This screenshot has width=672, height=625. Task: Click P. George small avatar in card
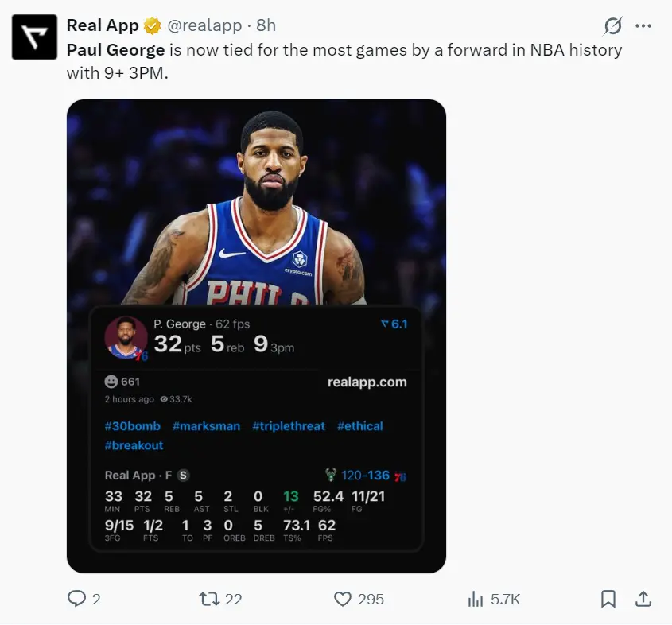pos(125,337)
